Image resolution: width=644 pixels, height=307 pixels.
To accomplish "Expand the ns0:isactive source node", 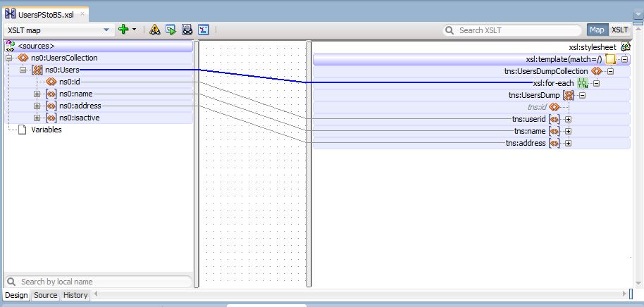I will point(37,118).
